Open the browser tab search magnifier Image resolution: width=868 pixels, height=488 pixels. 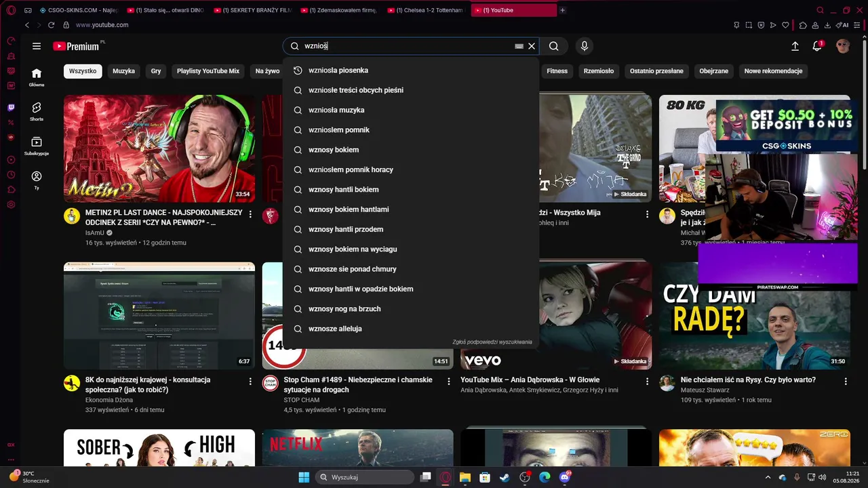click(x=820, y=10)
